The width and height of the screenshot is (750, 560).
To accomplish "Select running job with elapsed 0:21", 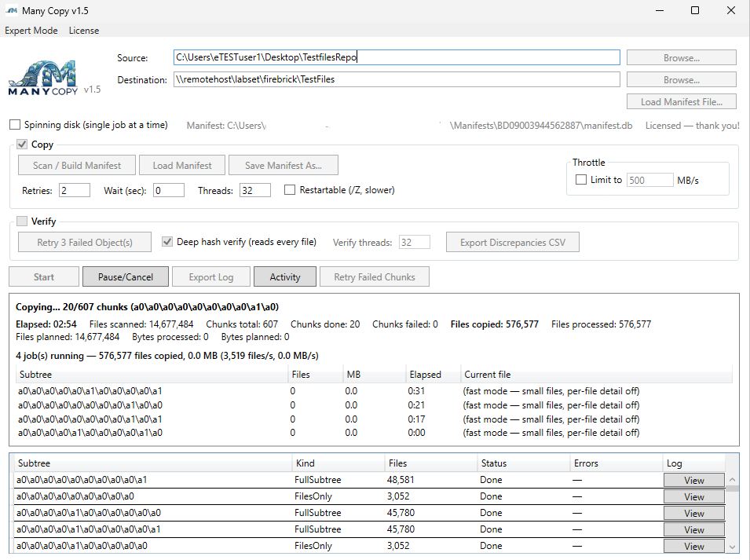I will click(x=374, y=405).
